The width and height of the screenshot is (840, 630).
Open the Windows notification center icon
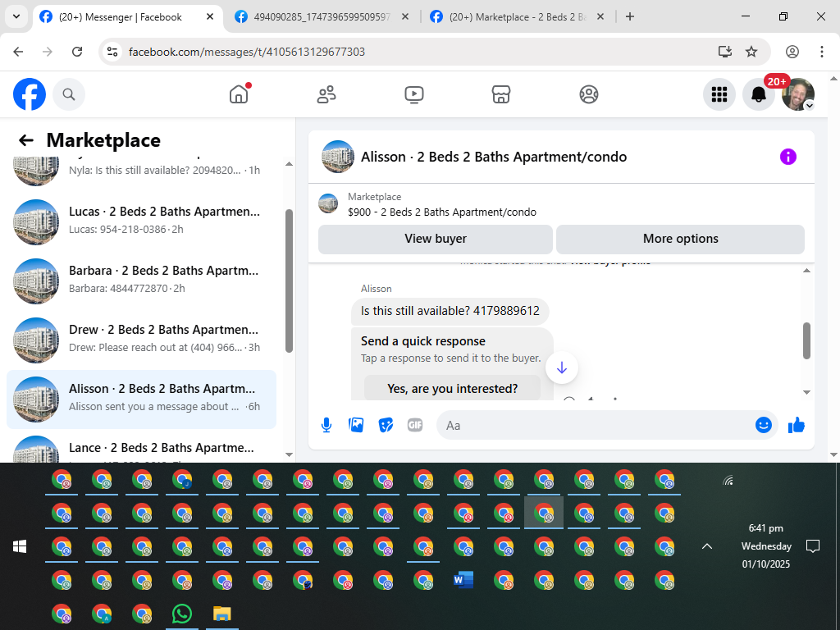click(813, 546)
